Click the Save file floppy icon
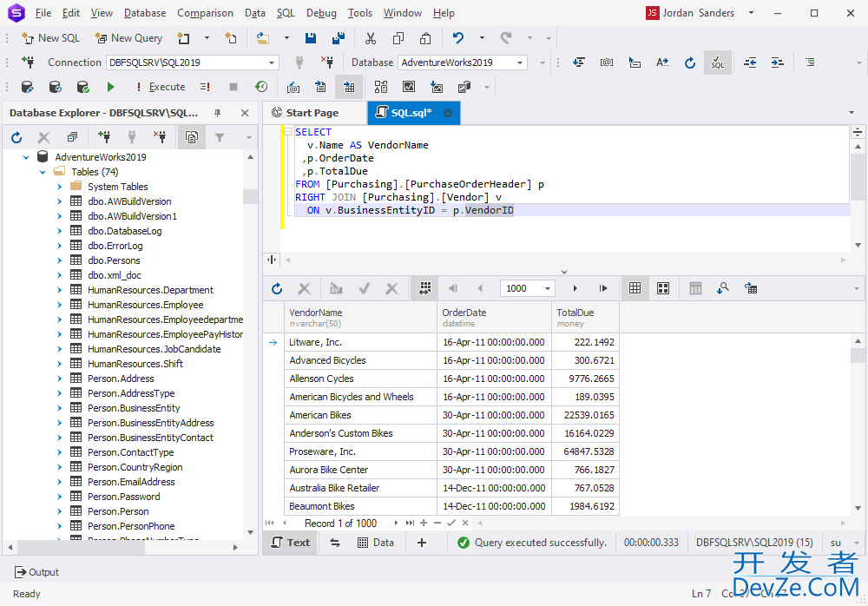 311,38
